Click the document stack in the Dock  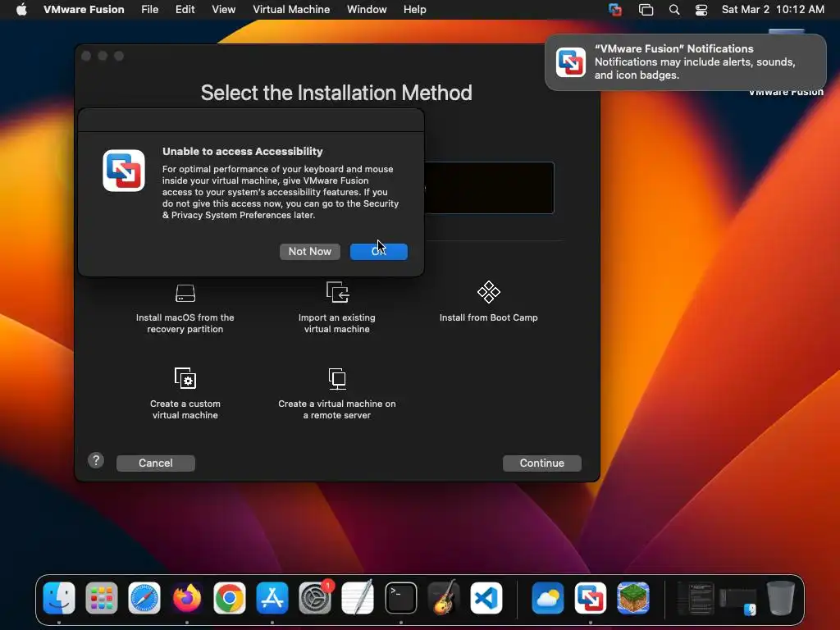[695, 598]
